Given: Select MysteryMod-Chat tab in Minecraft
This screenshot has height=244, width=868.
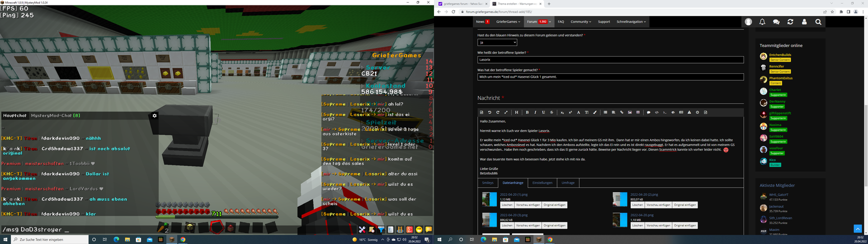Looking at the screenshot, I should click(56, 116).
